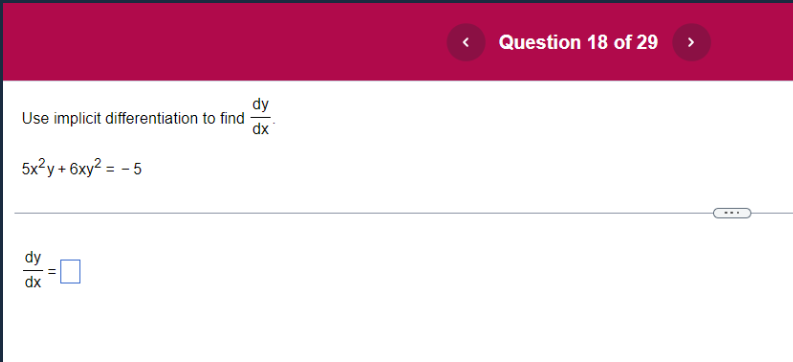Image resolution: width=793 pixels, height=362 pixels.
Task: Click the number 29 in the question counter
Action: pyautogui.click(x=647, y=42)
